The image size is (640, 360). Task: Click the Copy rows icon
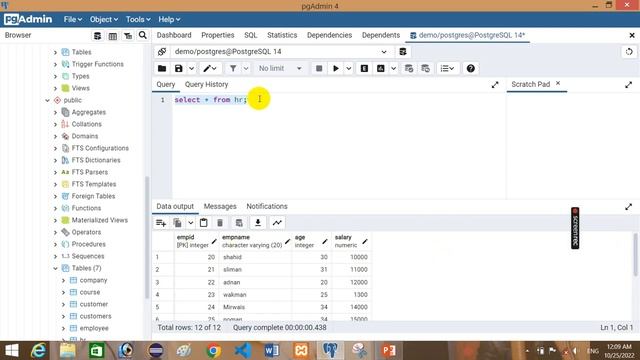pos(178,223)
